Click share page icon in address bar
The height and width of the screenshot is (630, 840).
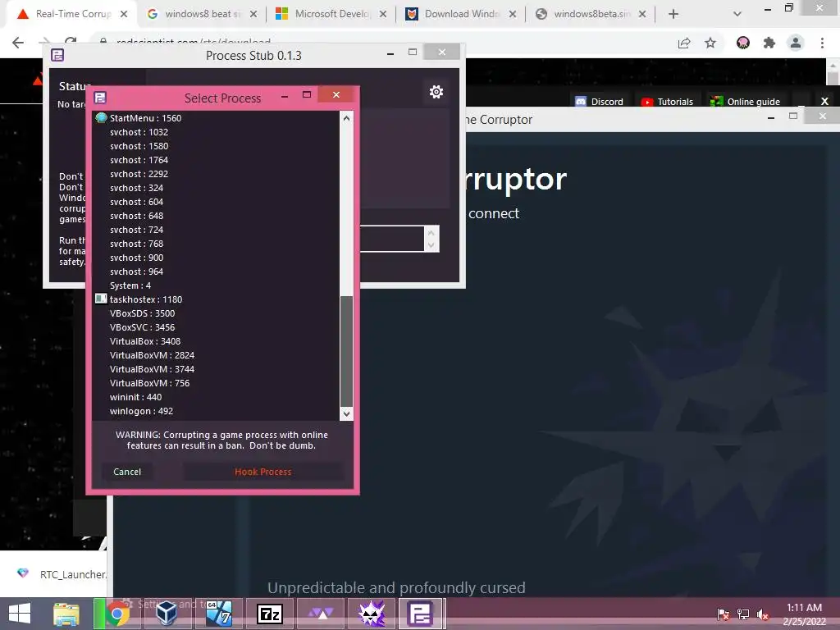[x=684, y=43]
